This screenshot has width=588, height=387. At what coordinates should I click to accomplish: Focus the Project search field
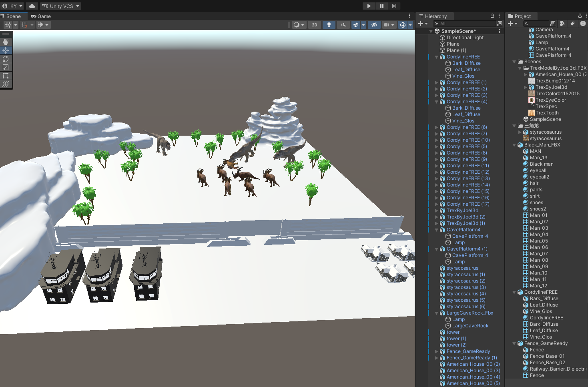click(536, 24)
